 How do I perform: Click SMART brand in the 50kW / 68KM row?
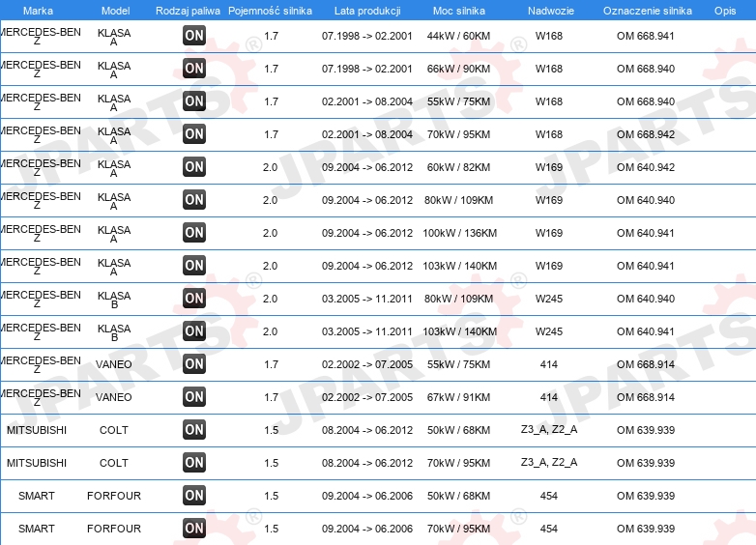[37, 496]
